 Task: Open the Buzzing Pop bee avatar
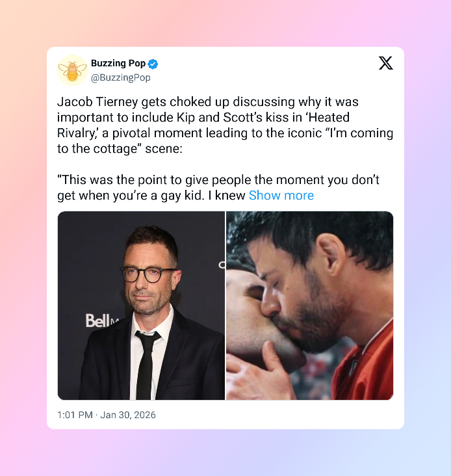click(x=73, y=70)
